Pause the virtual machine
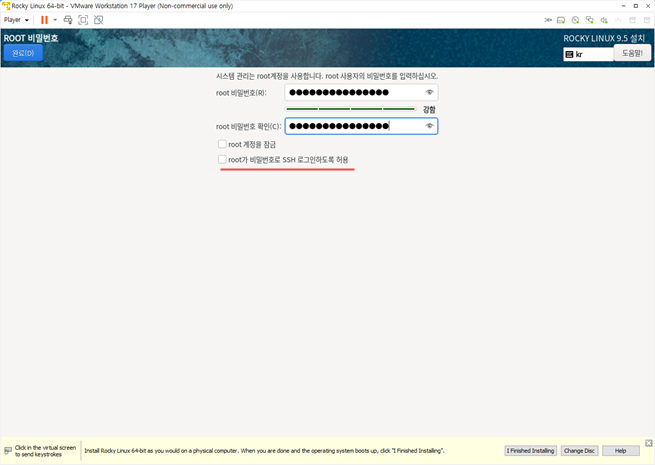655x465 pixels. point(44,20)
